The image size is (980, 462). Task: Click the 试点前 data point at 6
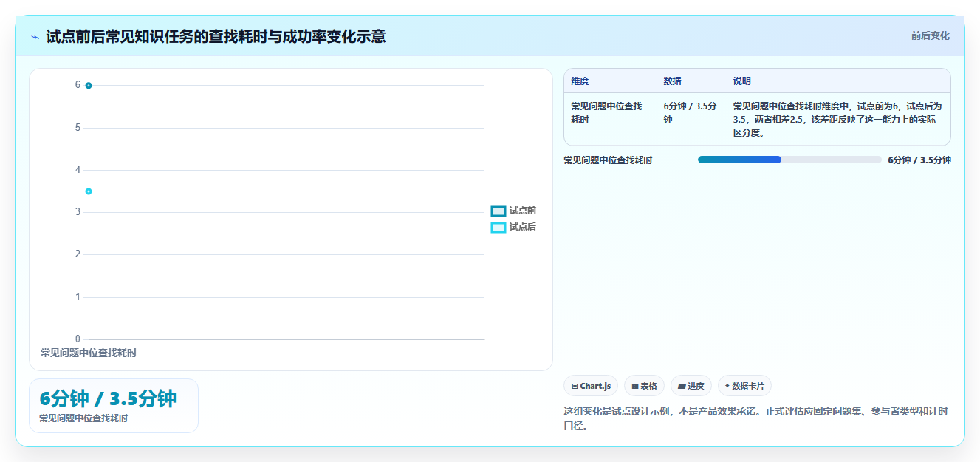[89, 86]
